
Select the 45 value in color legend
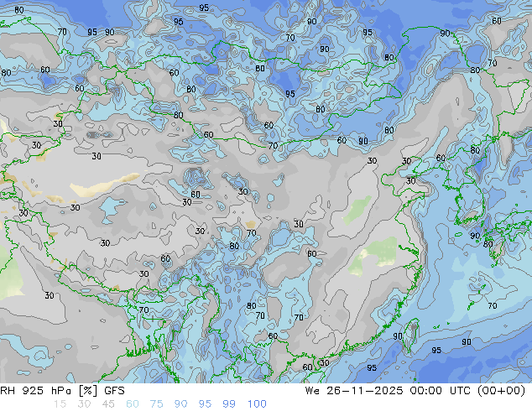(x=108, y=404)
